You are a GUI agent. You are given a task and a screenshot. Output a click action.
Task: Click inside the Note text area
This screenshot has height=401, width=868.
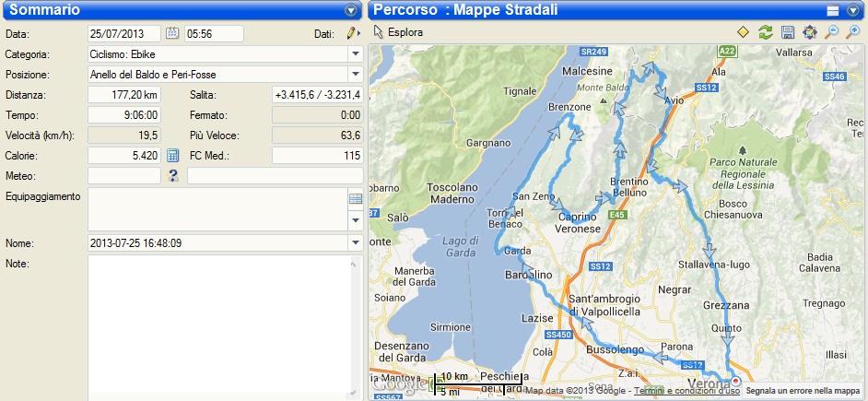pyautogui.click(x=218, y=327)
